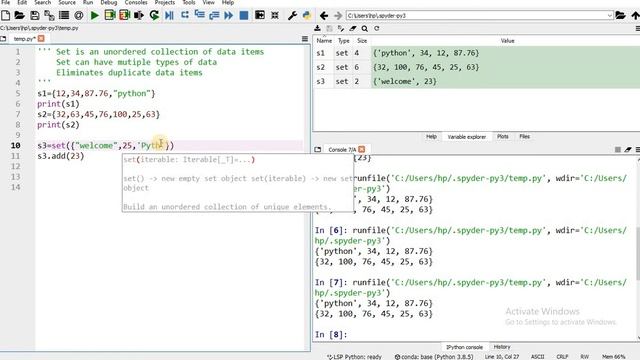Screen dimensions: 640x360
Task: Open console pane options menu
Action: 638,149
